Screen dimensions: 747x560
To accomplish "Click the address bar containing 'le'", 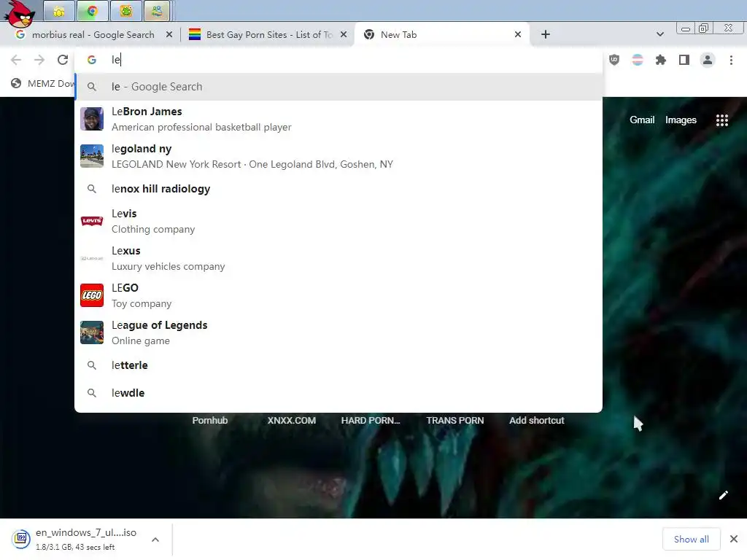I will pos(338,60).
